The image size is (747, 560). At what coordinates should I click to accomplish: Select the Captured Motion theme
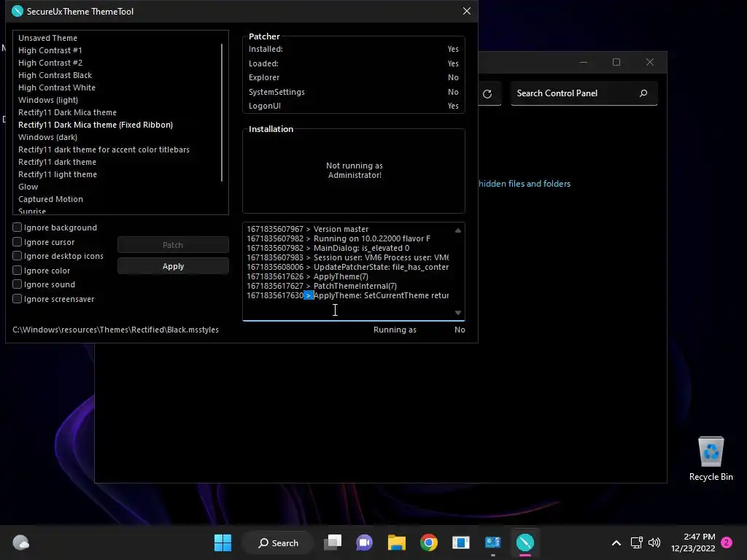click(50, 199)
